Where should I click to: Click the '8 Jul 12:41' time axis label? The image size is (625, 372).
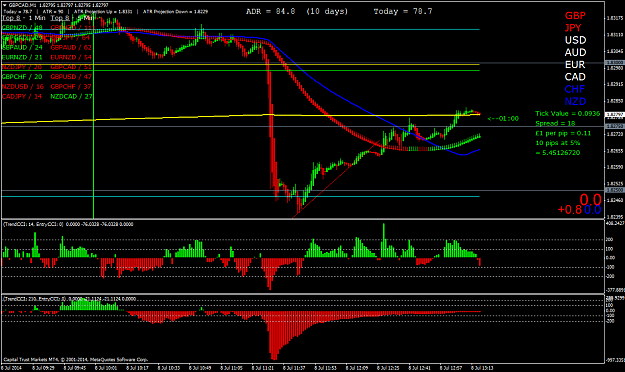(x=419, y=368)
